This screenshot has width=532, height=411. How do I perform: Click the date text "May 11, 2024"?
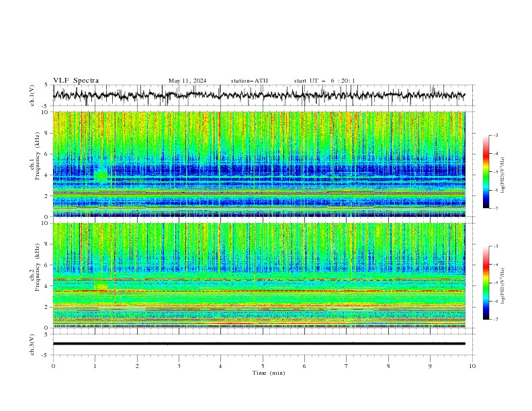click(187, 81)
